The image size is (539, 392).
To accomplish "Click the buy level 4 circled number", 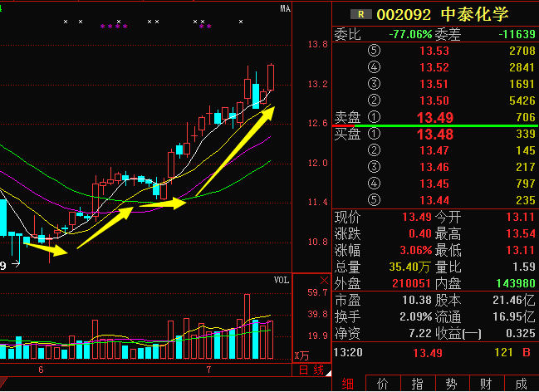I will tap(373, 183).
